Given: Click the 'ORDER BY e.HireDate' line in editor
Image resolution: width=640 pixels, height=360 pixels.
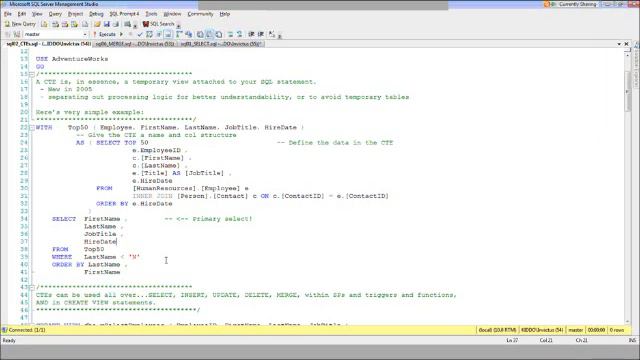Looking at the screenshot, I should 134,204.
